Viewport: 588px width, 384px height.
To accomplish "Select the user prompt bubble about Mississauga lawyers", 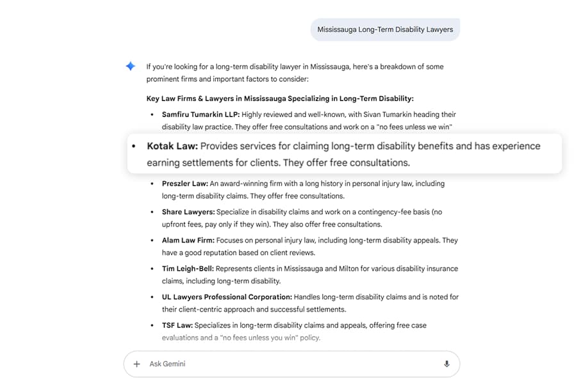I will click(x=385, y=29).
